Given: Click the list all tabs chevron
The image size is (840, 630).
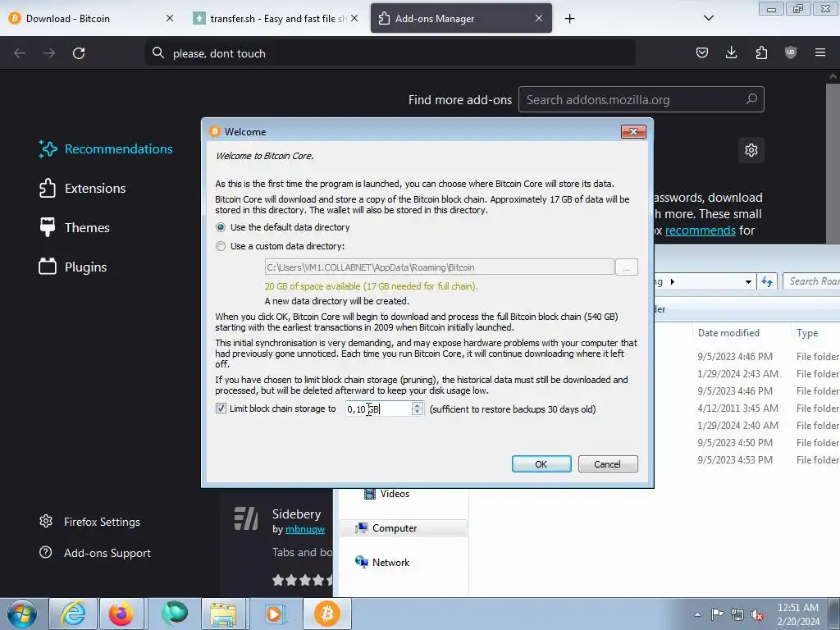Looking at the screenshot, I should tap(708, 18).
